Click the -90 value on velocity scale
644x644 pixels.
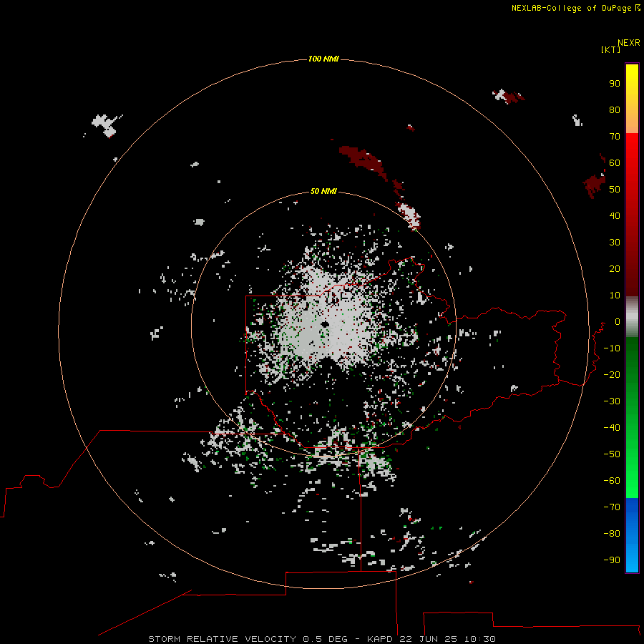pyautogui.click(x=612, y=560)
